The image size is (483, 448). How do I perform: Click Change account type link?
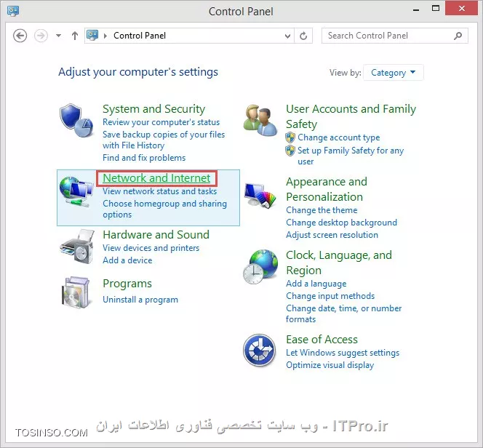point(338,137)
